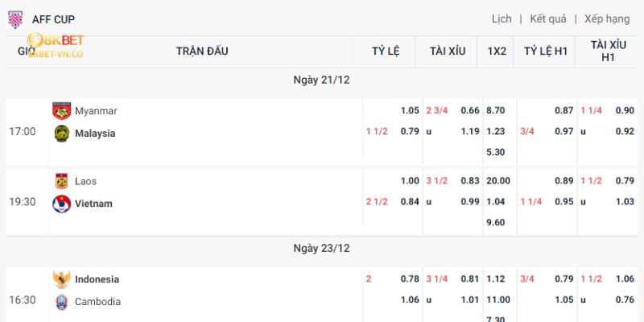The height and width of the screenshot is (322, 644).
Task: Open the Xếp hạng standings tab
Action: (x=607, y=19)
